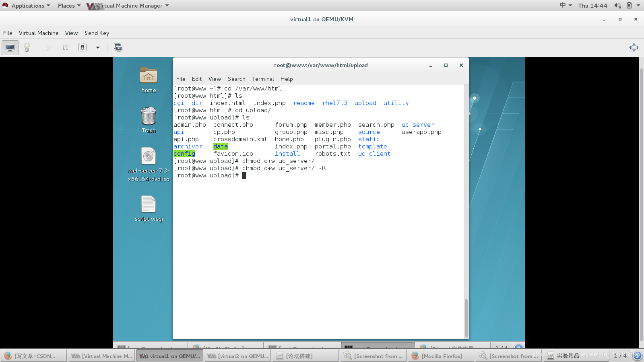Switch to the CSDN article taskbar window
The image size is (644, 362).
pyautogui.click(x=33, y=356)
